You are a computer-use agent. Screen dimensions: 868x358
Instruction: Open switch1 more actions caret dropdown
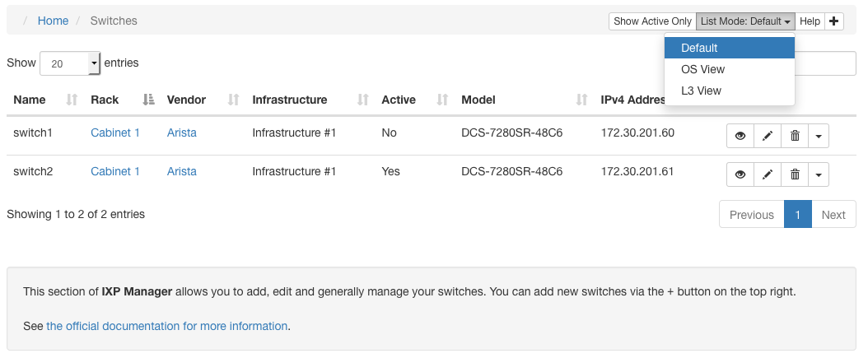819,136
